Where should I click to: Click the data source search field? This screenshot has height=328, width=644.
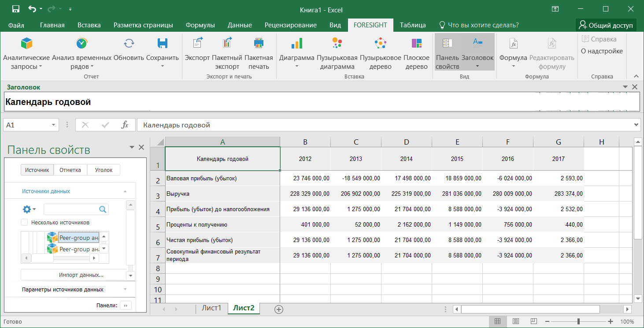(71, 209)
